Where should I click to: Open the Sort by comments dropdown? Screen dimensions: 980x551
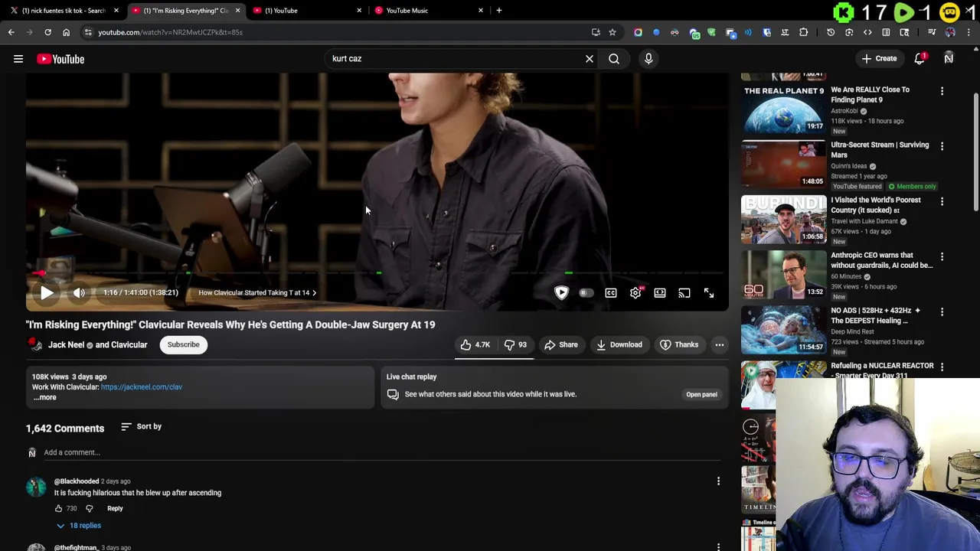[x=141, y=426]
